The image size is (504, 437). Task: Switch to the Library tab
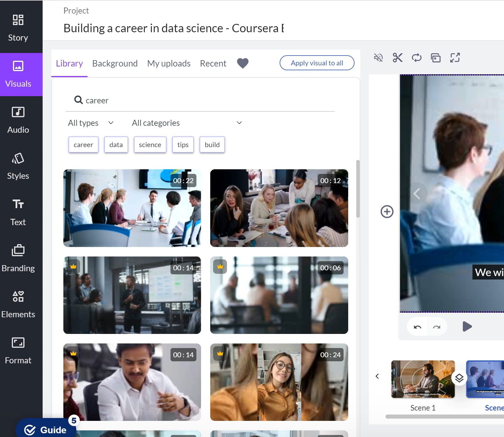(x=69, y=63)
